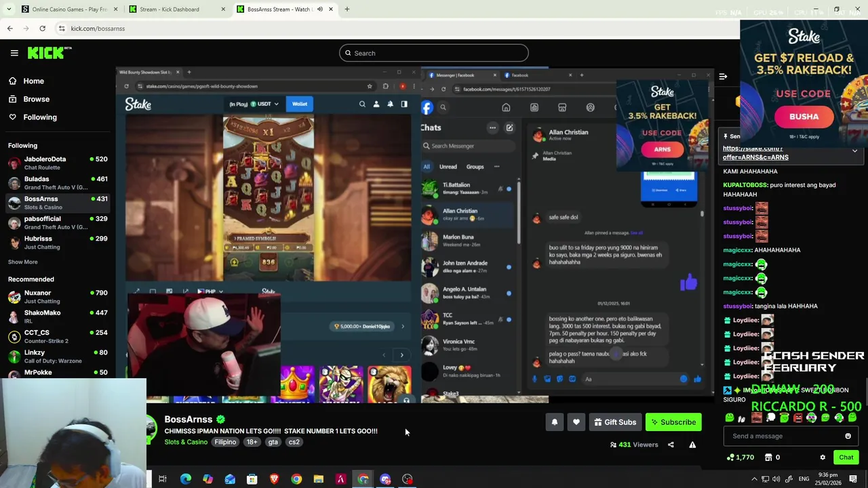This screenshot has width=868, height=488.
Task: Open Task View on the taskbar
Action: pyautogui.click(x=163, y=479)
